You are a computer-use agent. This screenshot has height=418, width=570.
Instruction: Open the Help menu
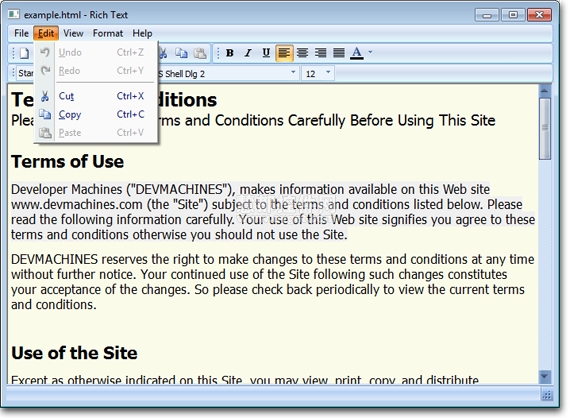(x=142, y=33)
